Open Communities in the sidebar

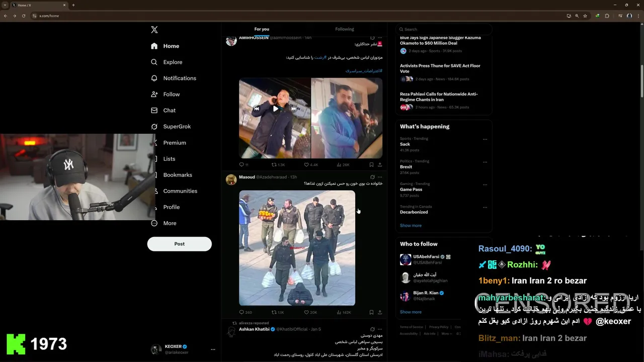(x=180, y=191)
